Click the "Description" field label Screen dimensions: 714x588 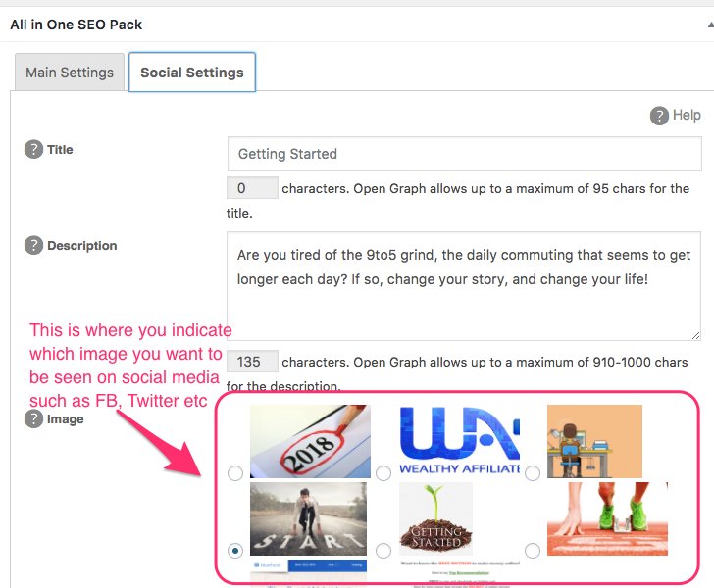pos(82,246)
